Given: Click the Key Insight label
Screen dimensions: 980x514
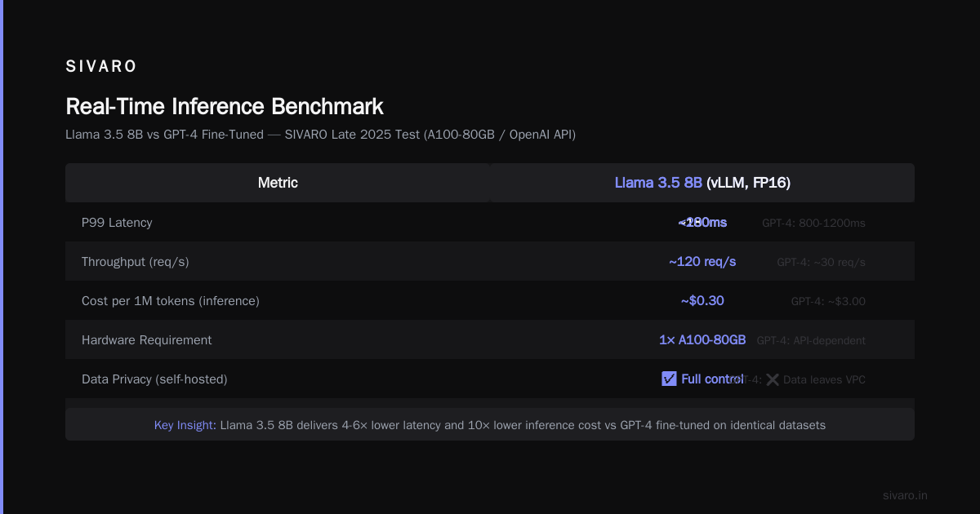Looking at the screenshot, I should (x=185, y=425).
